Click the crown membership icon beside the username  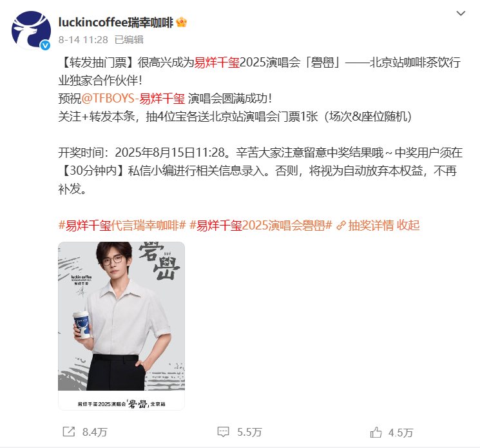181,23
